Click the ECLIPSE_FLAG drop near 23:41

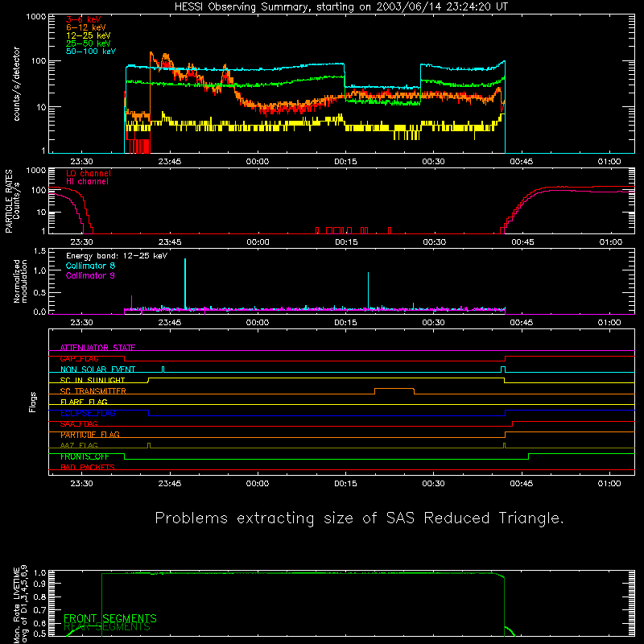(149, 413)
